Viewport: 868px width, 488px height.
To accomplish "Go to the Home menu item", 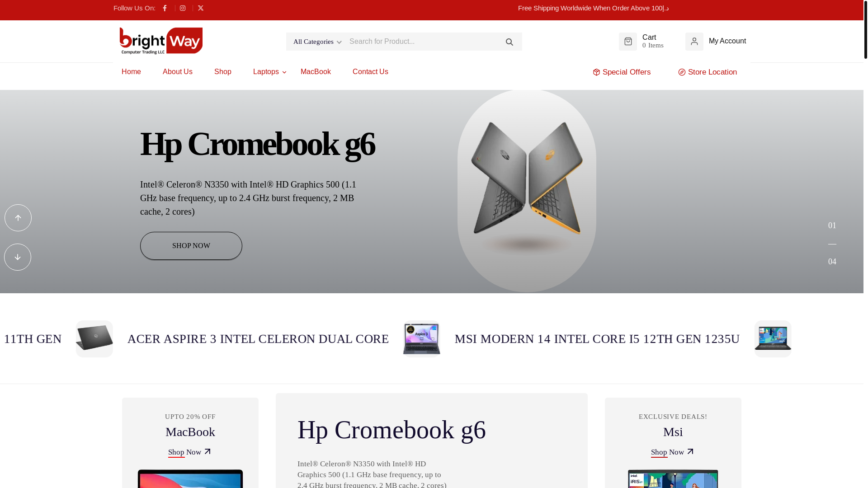I will pyautogui.click(x=131, y=72).
